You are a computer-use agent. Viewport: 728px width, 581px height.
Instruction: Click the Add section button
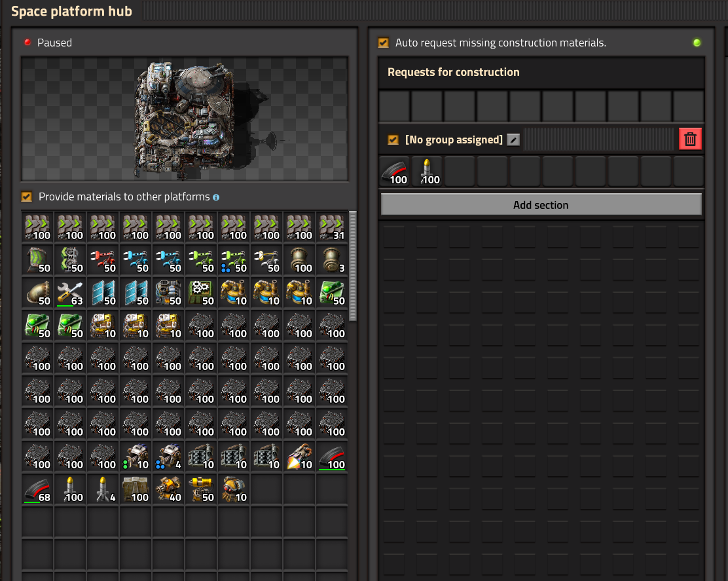point(541,205)
